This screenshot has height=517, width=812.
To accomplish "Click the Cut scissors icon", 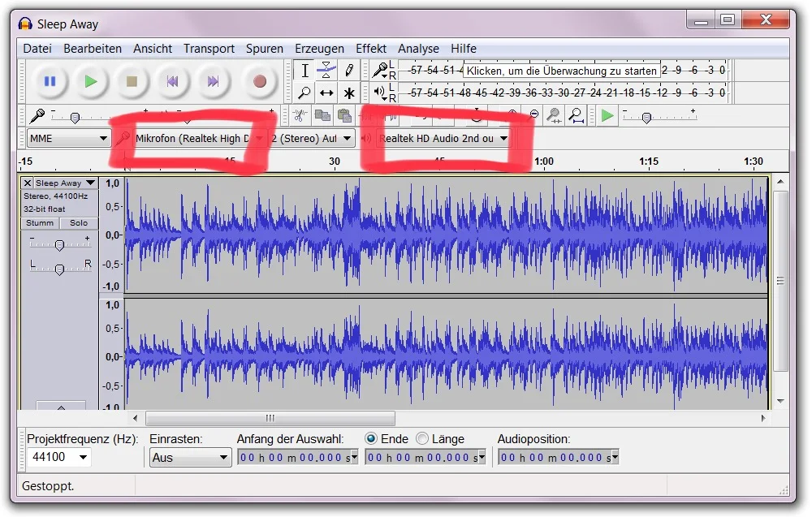I will tap(300, 115).
